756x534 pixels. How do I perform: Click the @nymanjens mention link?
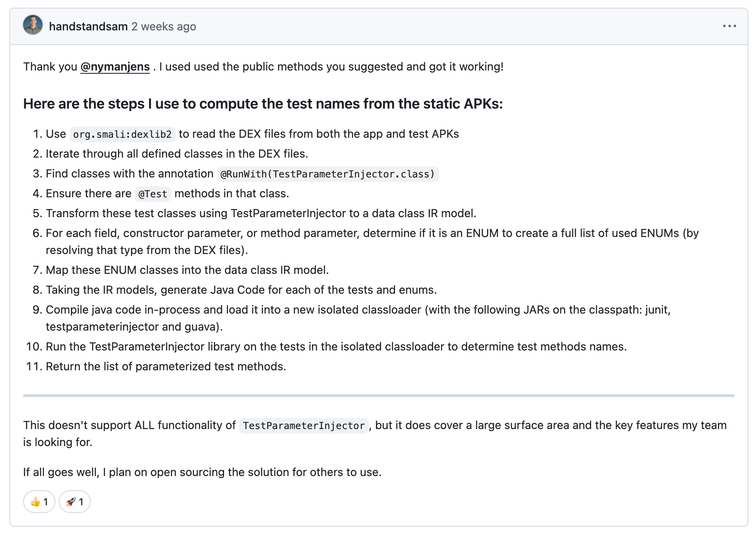click(x=115, y=67)
